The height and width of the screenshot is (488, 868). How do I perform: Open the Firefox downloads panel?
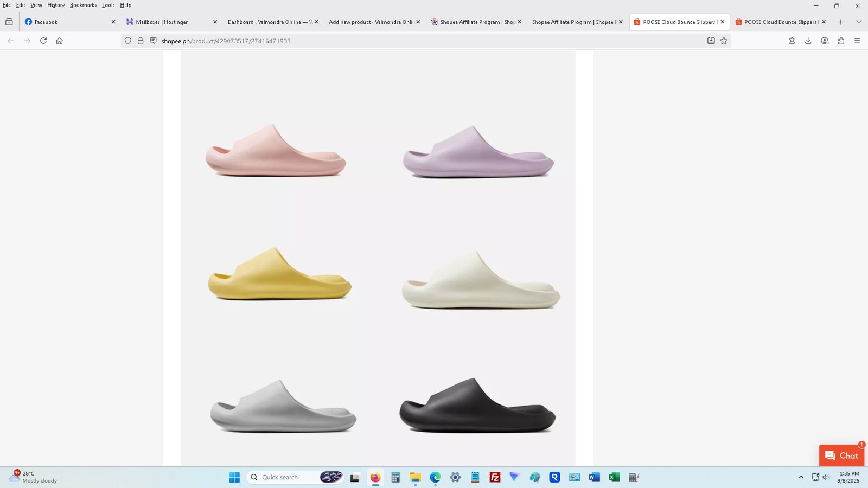(x=808, y=41)
